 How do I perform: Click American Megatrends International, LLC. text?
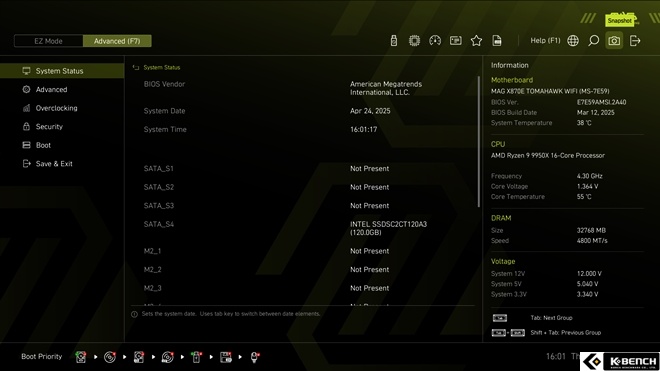click(x=386, y=88)
